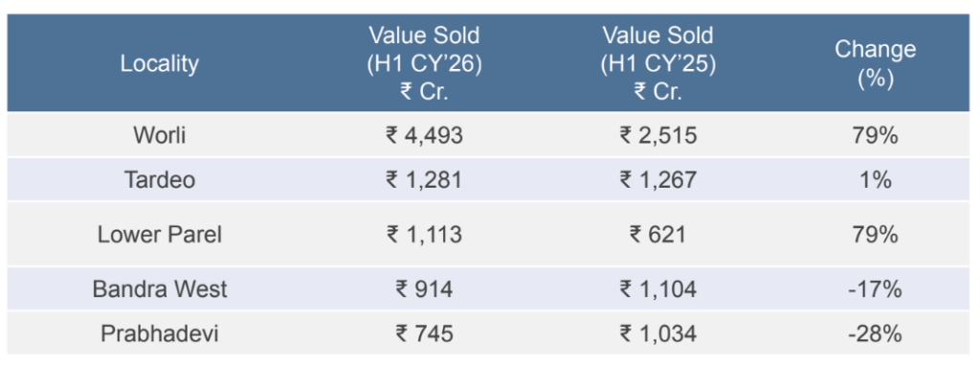The image size is (980, 368).
Task: Click the ₹ 1,034 value cell
Action: pyautogui.click(x=657, y=333)
